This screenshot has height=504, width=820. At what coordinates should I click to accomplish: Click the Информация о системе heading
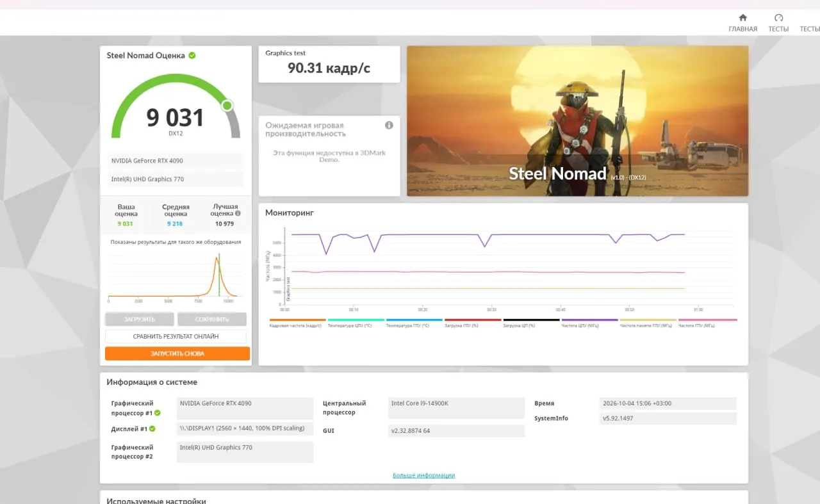[152, 382]
